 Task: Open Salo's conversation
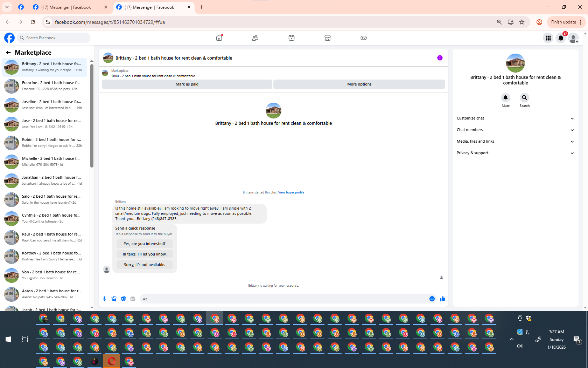click(45, 199)
